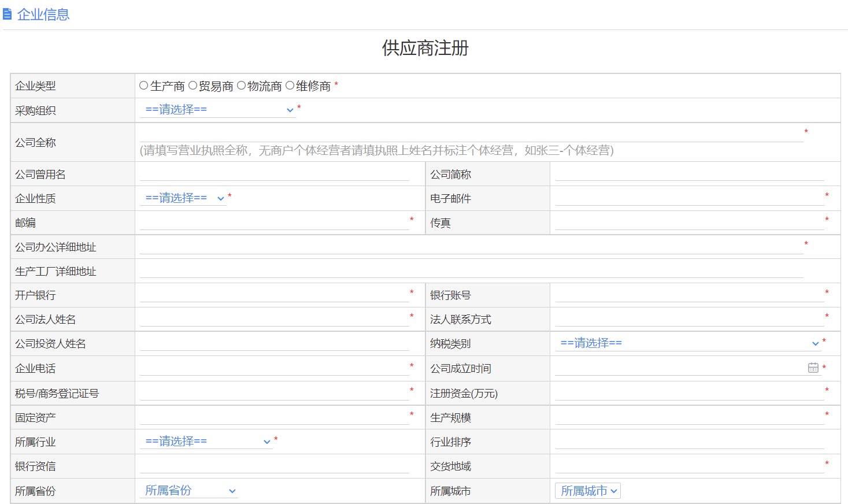Image resolution: width=848 pixels, height=504 pixels.
Task: Open the 纳税类别 dropdown list
Action: pyautogui.click(x=688, y=343)
